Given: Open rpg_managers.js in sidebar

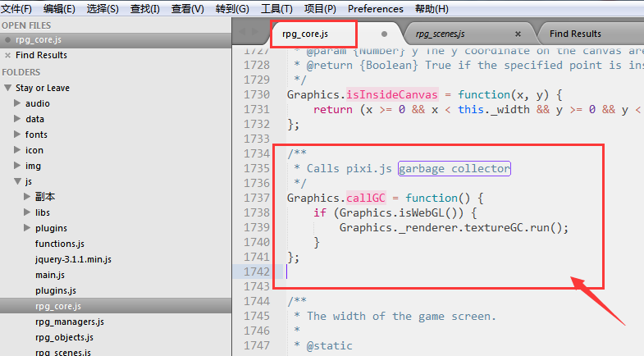Looking at the screenshot, I should (x=70, y=322).
